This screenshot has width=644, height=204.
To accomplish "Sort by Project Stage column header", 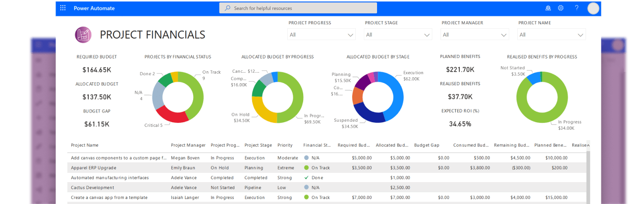I will [x=258, y=145].
